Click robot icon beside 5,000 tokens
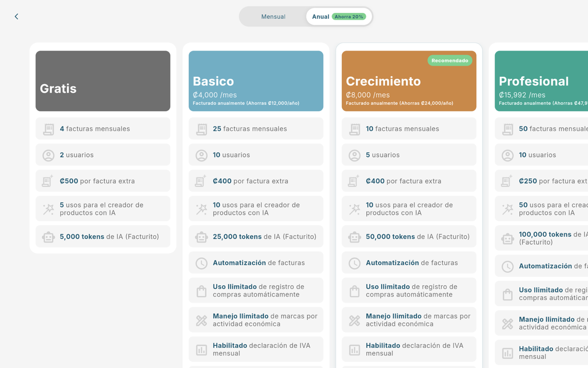The height and width of the screenshot is (368, 588). (49, 237)
